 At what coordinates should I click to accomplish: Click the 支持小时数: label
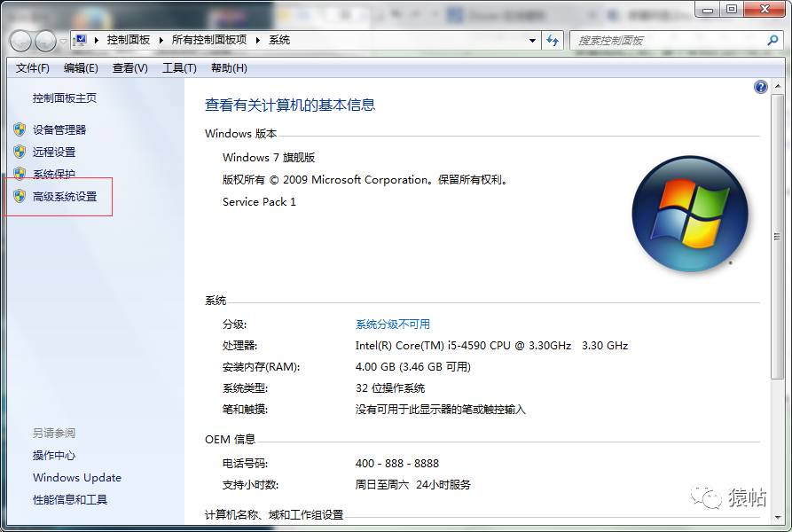click(250, 484)
